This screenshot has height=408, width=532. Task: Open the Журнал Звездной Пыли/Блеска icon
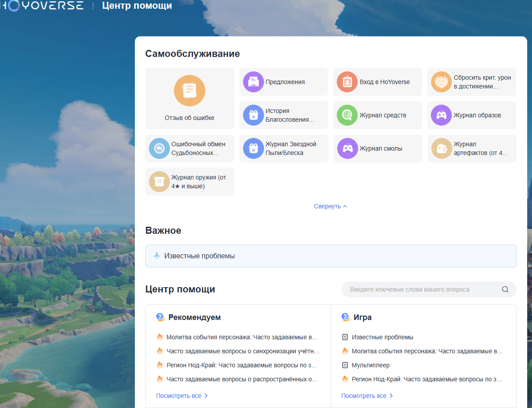[x=253, y=148]
